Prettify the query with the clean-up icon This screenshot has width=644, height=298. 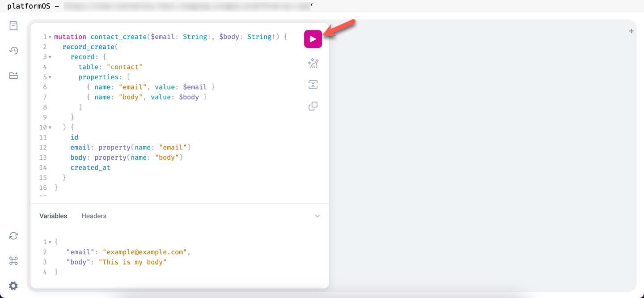tap(313, 63)
